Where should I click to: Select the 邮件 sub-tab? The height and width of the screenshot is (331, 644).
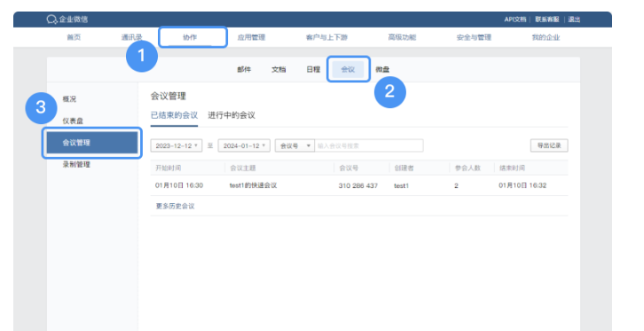point(244,69)
